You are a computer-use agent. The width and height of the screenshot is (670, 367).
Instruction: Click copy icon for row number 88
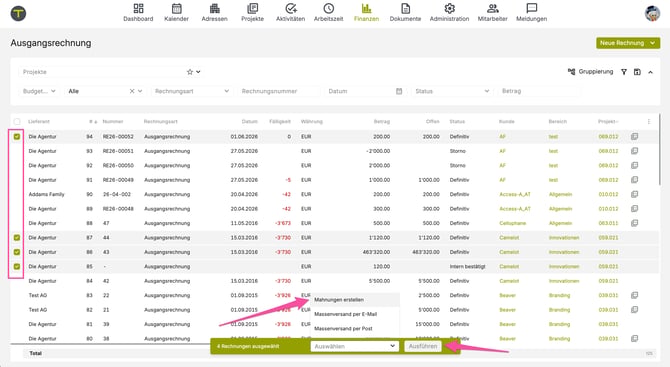click(635, 223)
